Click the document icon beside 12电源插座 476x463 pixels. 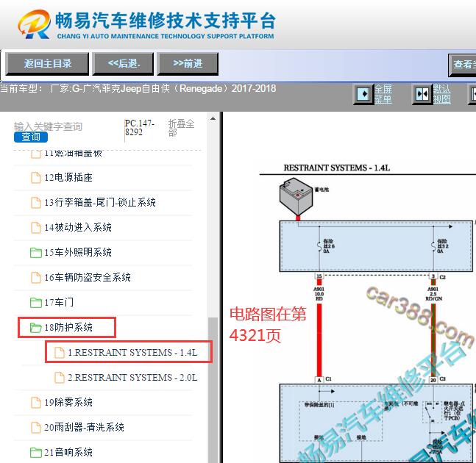(x=36, y=178)
